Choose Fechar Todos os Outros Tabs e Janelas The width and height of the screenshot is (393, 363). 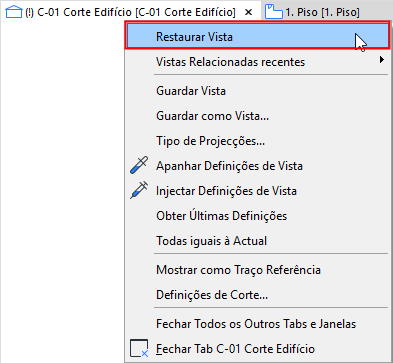point(257,324)
